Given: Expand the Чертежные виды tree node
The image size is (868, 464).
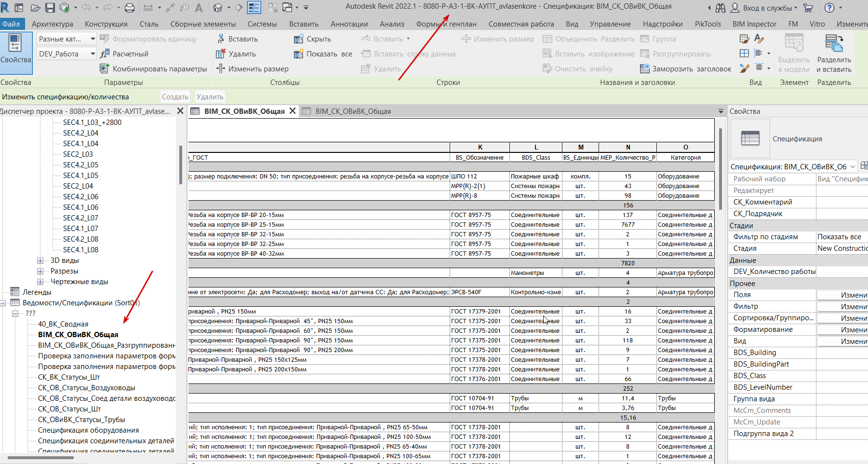Looking at the screenshot, I should click(40, 282).
